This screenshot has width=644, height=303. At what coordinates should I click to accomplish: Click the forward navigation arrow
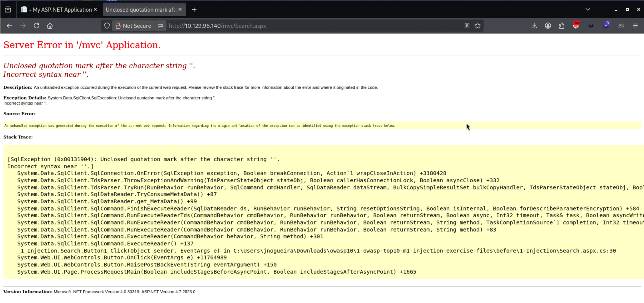tap(23, 26)
